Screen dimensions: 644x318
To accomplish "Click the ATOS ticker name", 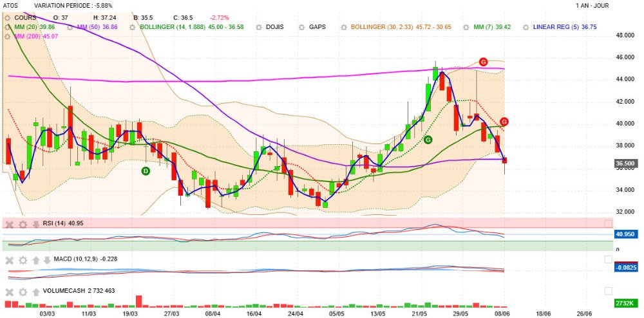I will pyautogui.click(x=11, y=6).
